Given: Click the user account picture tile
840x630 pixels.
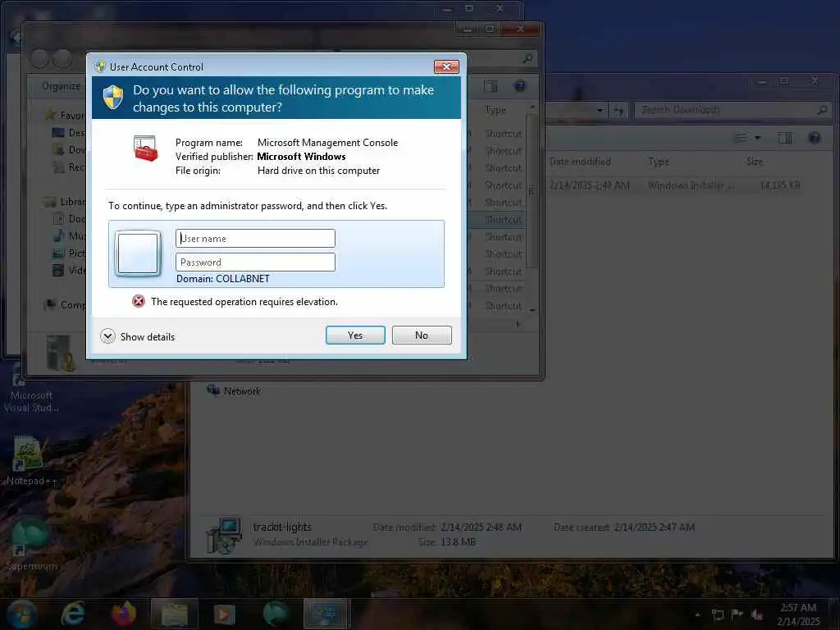Looking at the screenshot, I should coord(138,253).
